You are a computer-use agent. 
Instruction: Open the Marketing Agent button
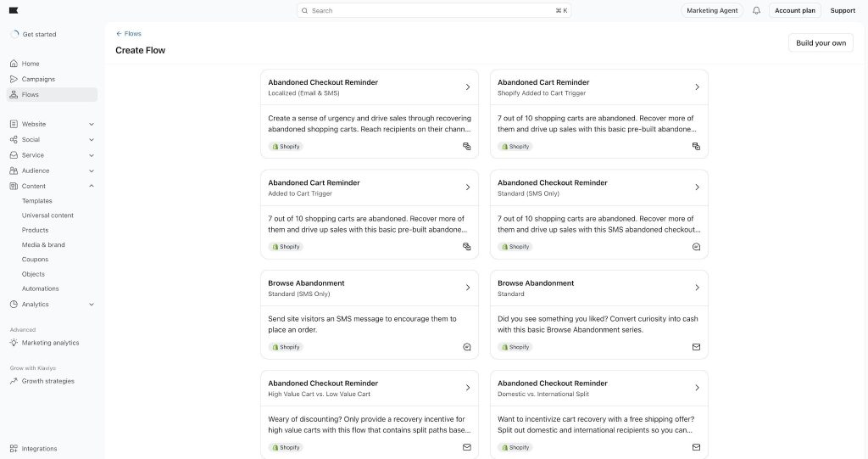(712, 10)
